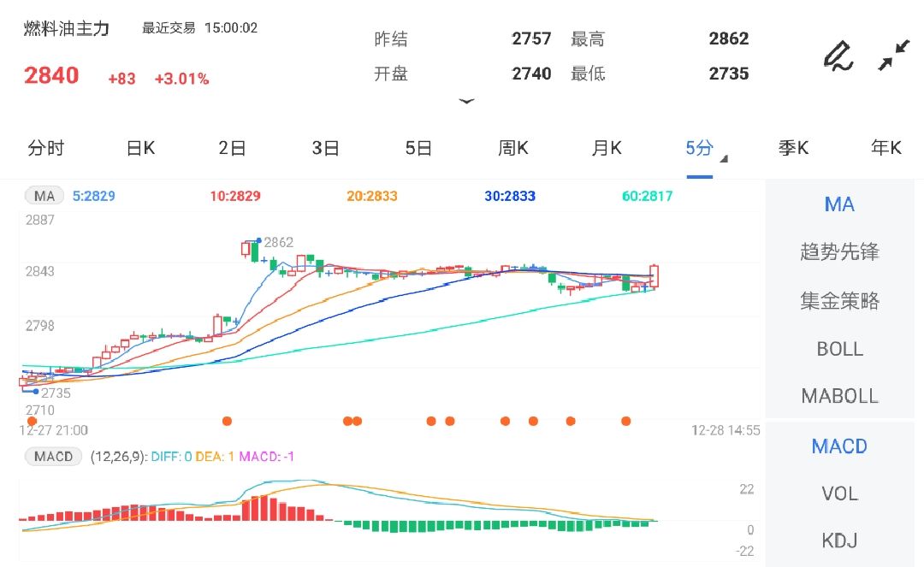Viewport: 924px width, 567px height.
Task: Open the drawing pen tool icon
Action: click(838, 56)
